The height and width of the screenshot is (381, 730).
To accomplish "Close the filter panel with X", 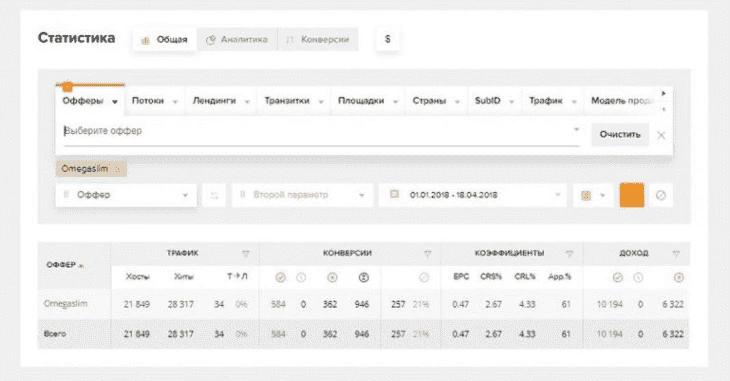I will click(x=661, y=136).
